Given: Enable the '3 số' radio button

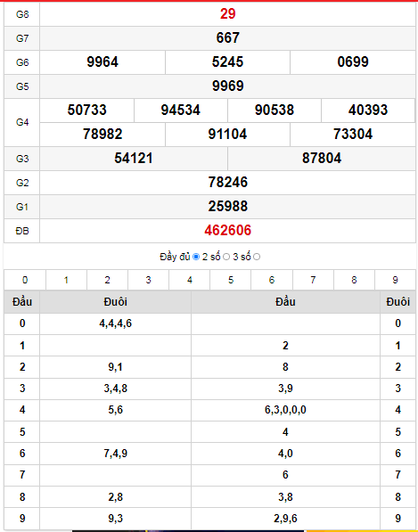Looking at the screenshot, I should click(x=257, y=257).
